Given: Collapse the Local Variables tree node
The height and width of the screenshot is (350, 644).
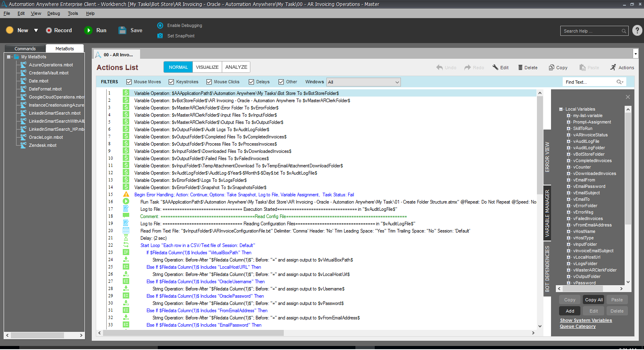Looking at the screenshot, I should click(x=561, y=109).
